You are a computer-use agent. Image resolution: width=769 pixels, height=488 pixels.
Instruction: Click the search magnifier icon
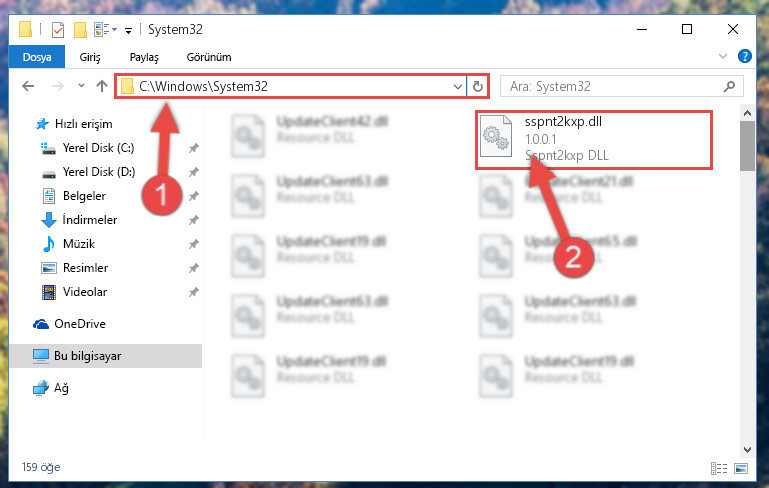[729, 87]
